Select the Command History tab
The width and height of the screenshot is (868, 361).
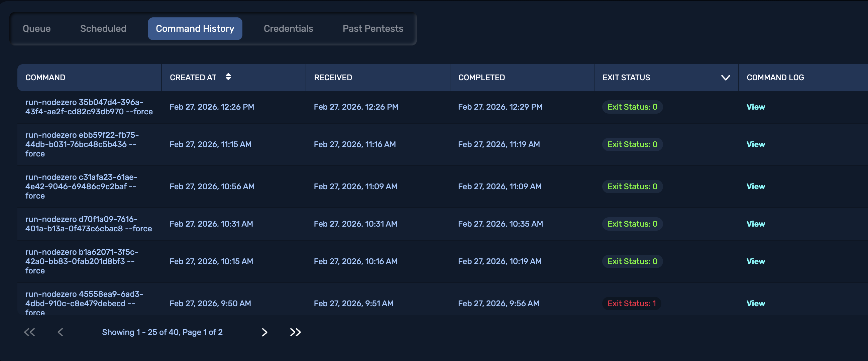click(x=195, y=29)
